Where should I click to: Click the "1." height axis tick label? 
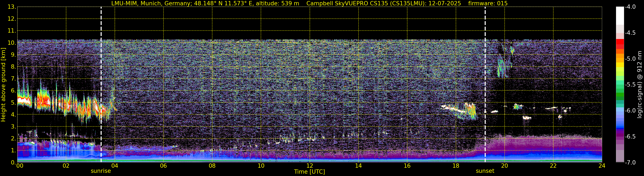point(13,151)
